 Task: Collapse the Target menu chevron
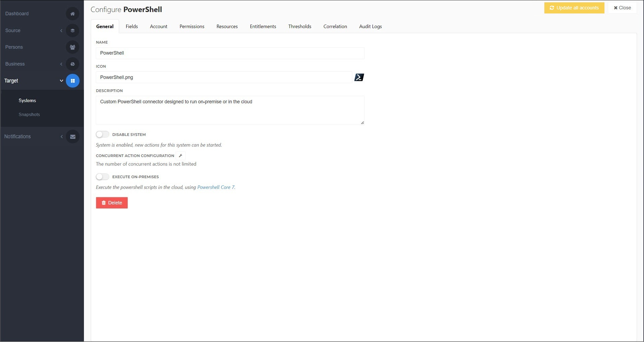coord(61,81)
